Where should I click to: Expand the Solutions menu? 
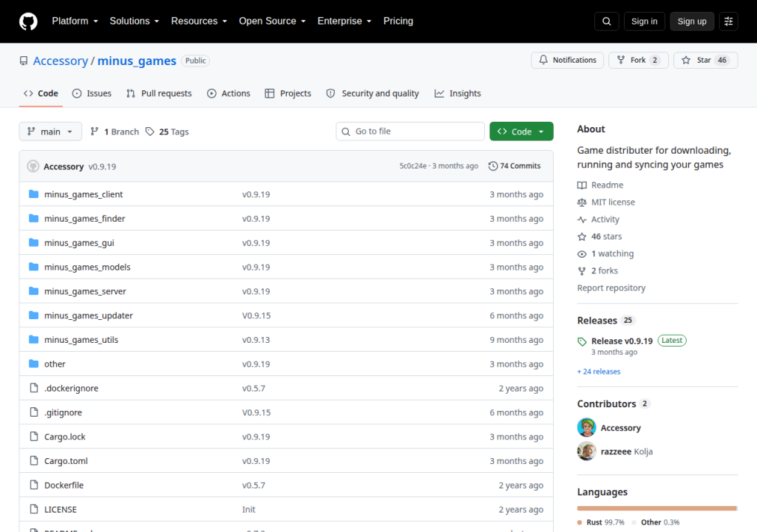pyautogui.click(x=135, y=21)
